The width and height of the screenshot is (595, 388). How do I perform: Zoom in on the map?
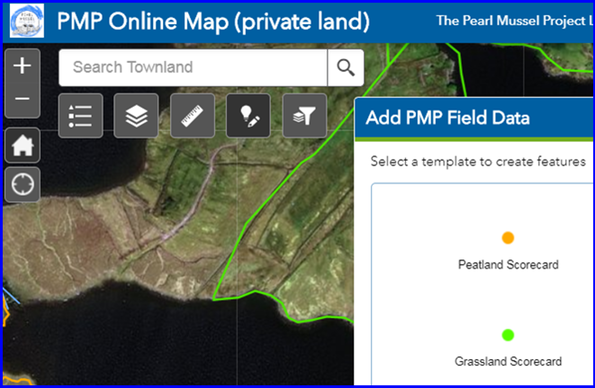[22, 66]
